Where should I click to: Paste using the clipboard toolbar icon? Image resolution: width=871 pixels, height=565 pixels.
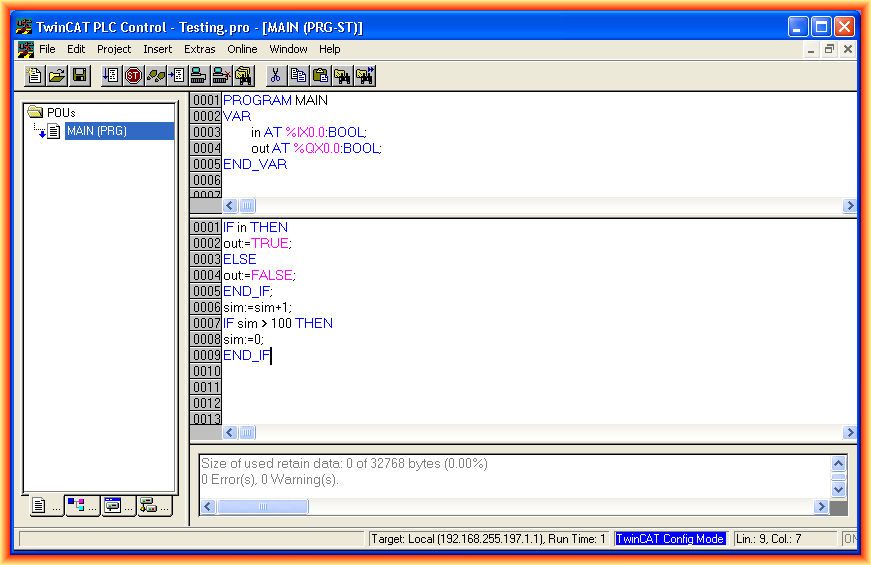[x=320, y=75]
